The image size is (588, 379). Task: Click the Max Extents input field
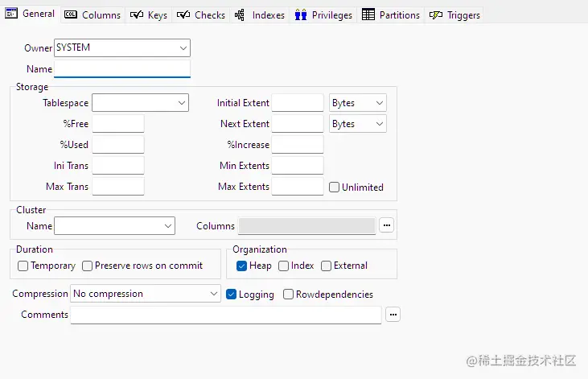pos(298,187)
